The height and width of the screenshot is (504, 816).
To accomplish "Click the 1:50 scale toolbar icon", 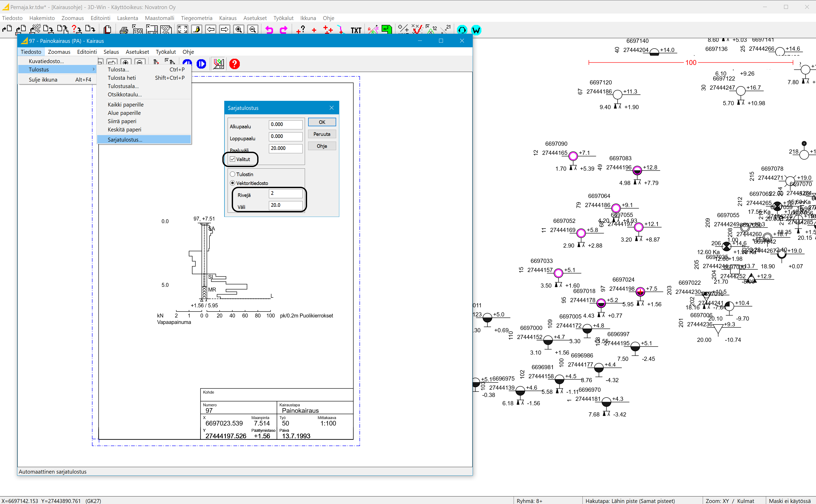I will 137,30.
